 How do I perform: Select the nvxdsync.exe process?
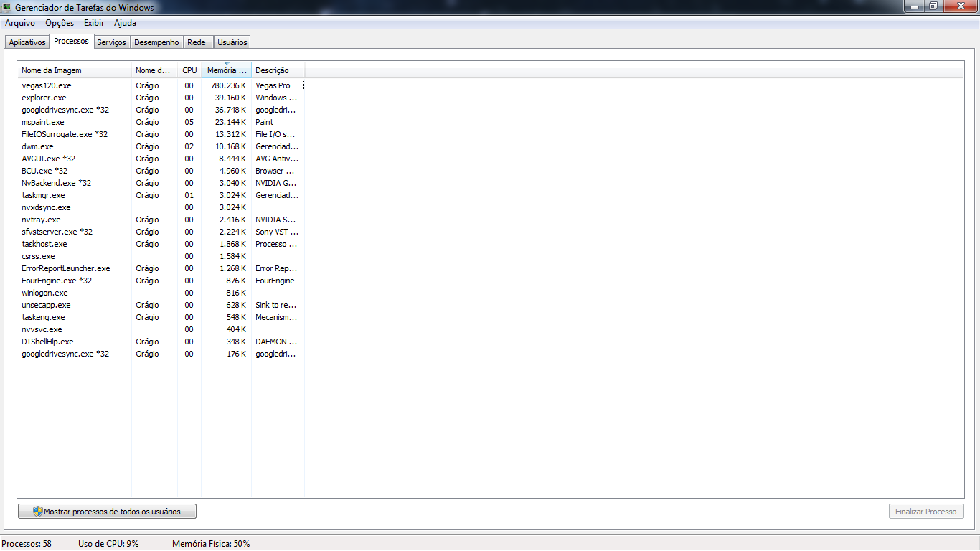(x=161, y=207)
